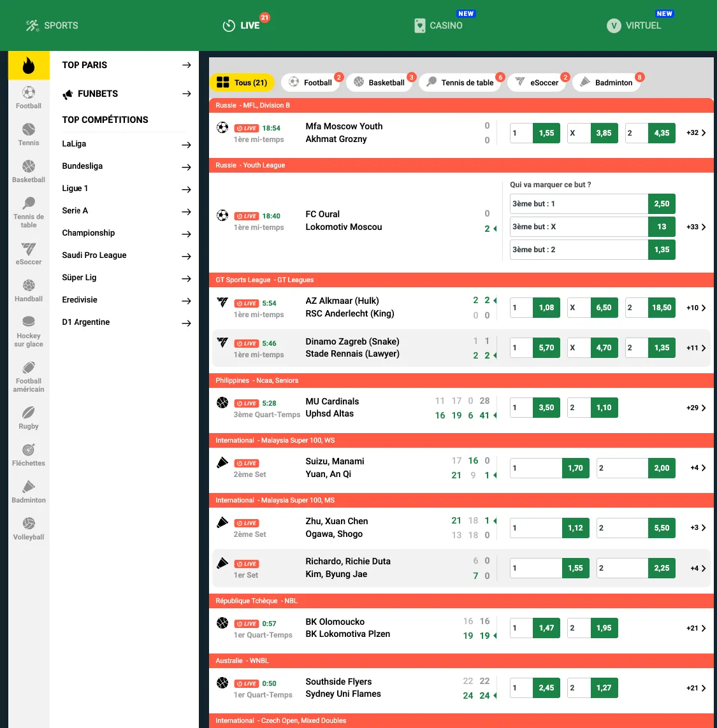Select Hockey sur glace in the sidebar
The height and width of the screenshot is (728, 717).
[x=29, y=331]
